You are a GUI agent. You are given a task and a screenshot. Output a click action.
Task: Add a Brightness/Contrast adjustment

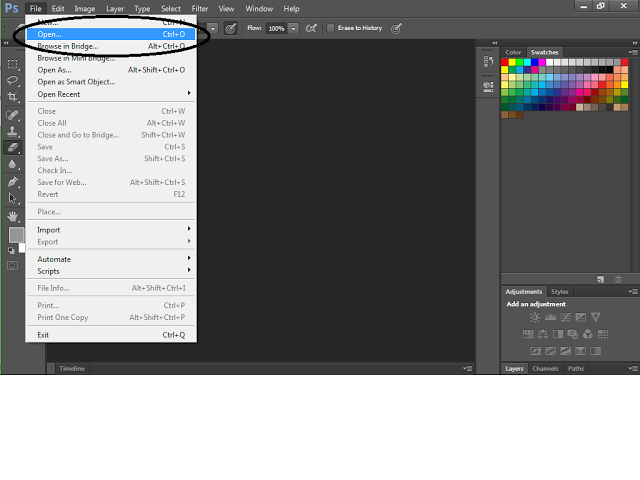point(535,317)
